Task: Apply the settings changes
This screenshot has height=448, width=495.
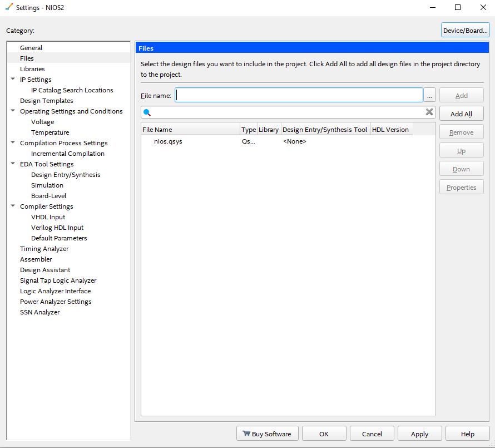Action: tap(419, 434)
